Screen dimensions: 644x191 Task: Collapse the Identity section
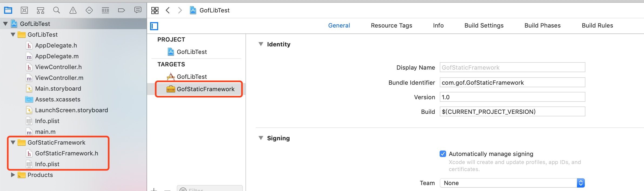tap(261, 44)
